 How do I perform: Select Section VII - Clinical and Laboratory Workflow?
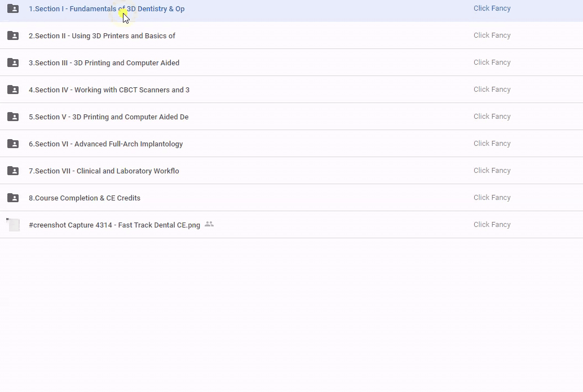point(104,171)
